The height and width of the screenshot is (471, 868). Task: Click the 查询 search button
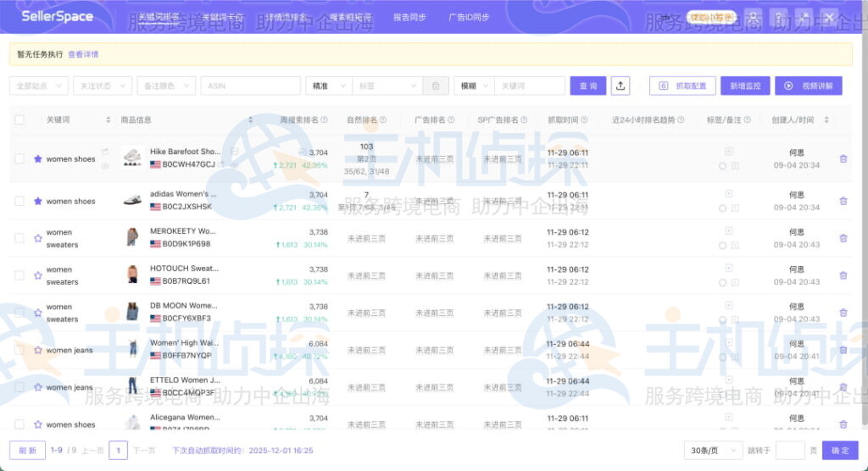(588, 86)
